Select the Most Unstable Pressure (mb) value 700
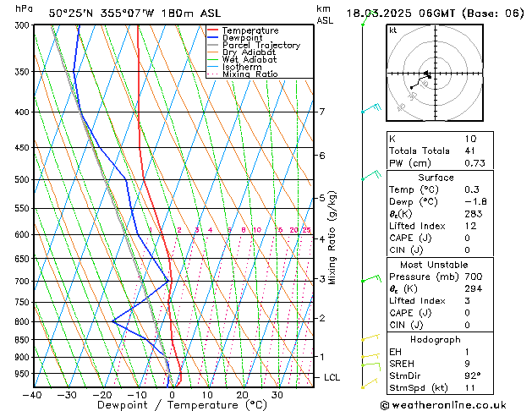The width and height of the screenshot is (532, 411). point(474,277)
